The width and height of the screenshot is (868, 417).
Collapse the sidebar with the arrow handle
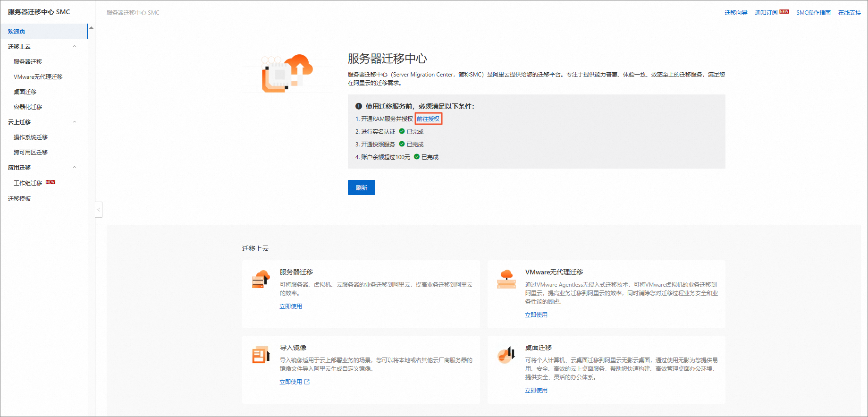click(99, 210)
